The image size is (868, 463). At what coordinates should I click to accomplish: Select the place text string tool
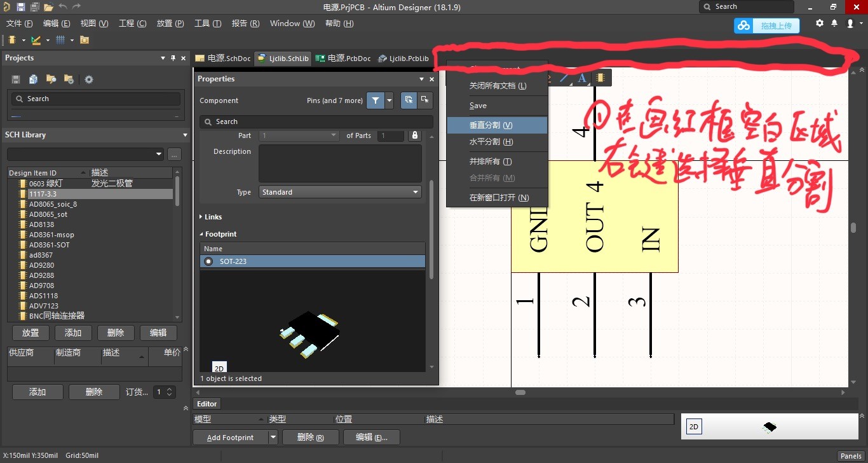click(x=582, y=78)
